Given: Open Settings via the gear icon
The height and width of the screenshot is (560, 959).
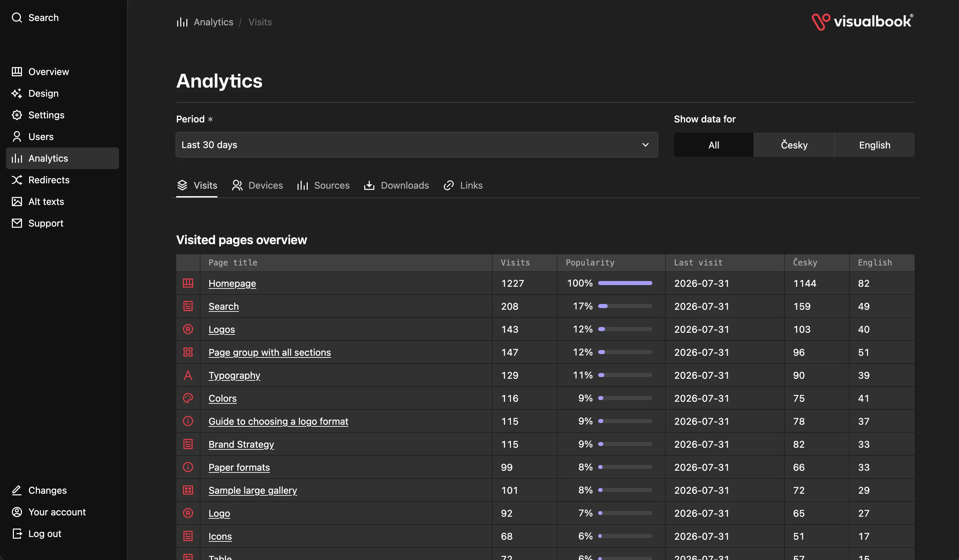Looking at the screenshot, I should [x=17, y=115].
